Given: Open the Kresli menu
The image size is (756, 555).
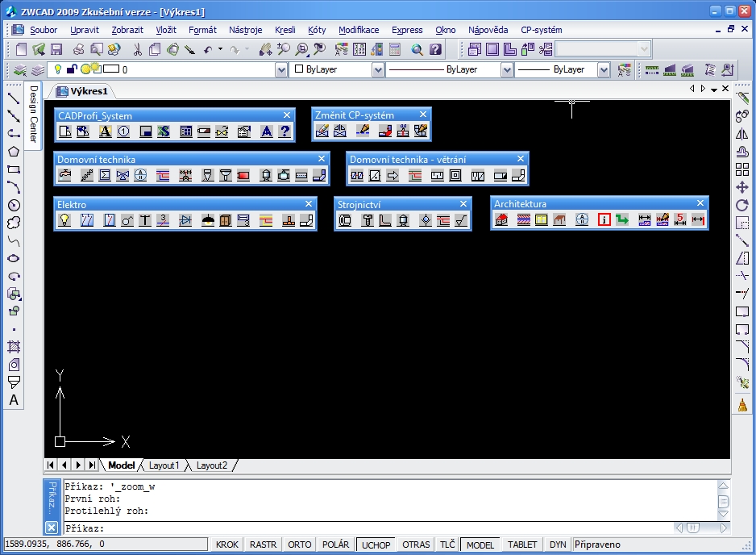Looking at the screenshot, I should (x=285, y=30).
